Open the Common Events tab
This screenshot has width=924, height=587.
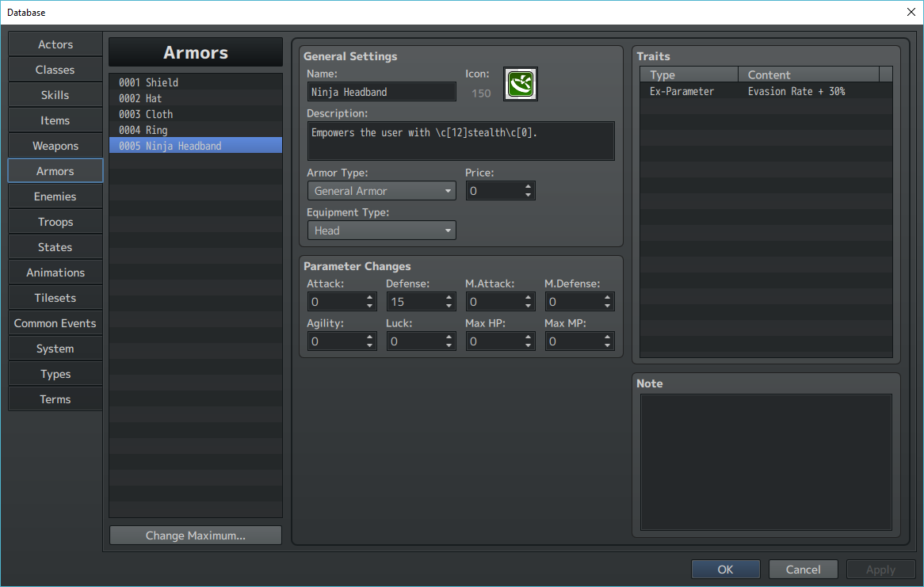55,323
